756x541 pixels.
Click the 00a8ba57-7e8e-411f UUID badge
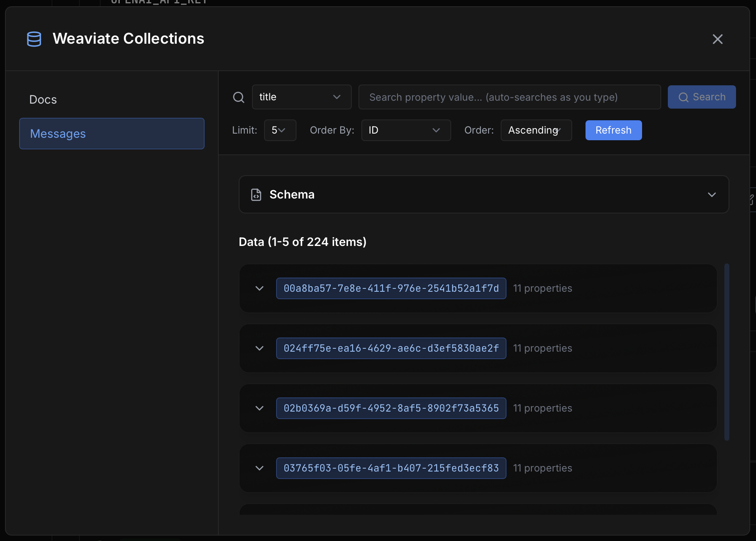click(x=391, y=288)
